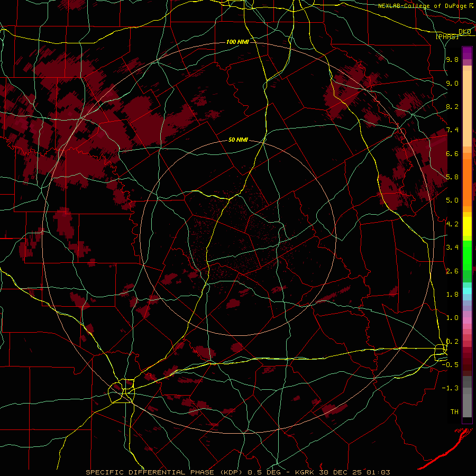Screen dimensions: 476x476
Task: Click the cyan band of the color bar
Action: (467, 291)
